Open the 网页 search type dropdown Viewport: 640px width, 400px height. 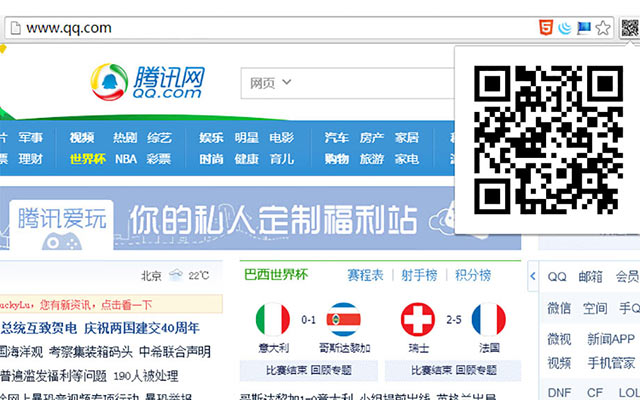270,83
